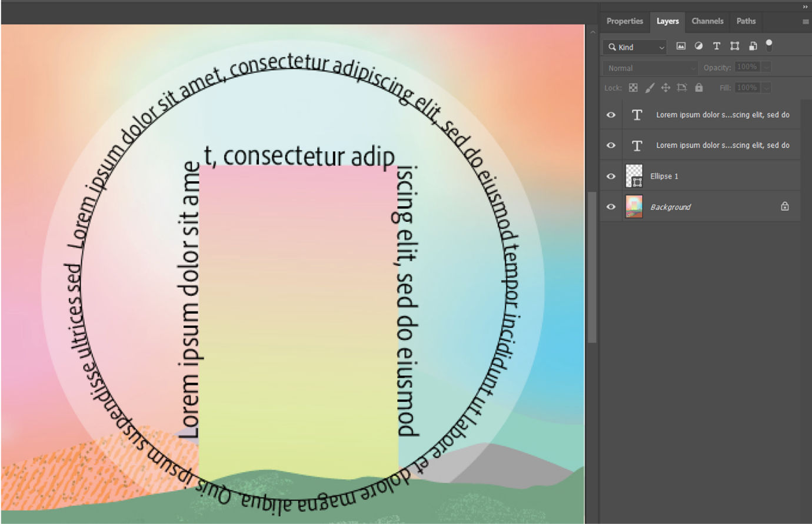
Task: Unlock the Background layer via its padlock
Action: [x=785, y=206]
